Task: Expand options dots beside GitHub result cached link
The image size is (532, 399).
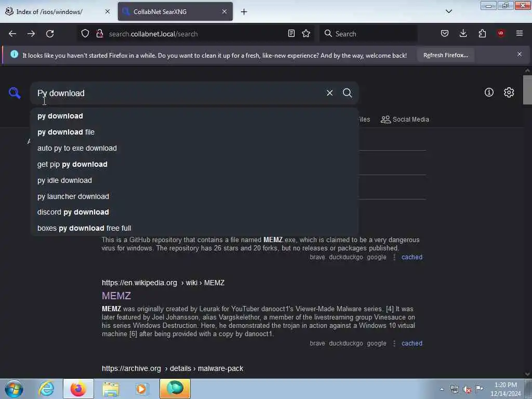Action: (x=394, y=257)
